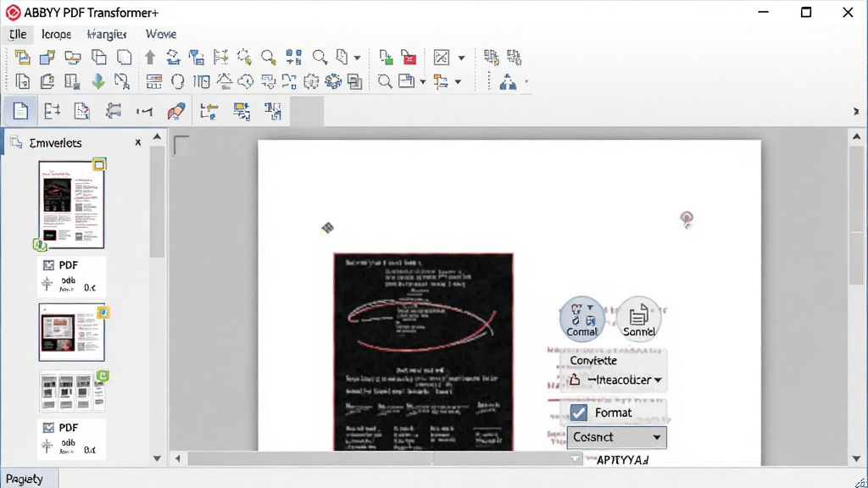868x488 pixels.
Task: Click the overlapping dark squares toolbar icon
Action: [x=355, y=81]
